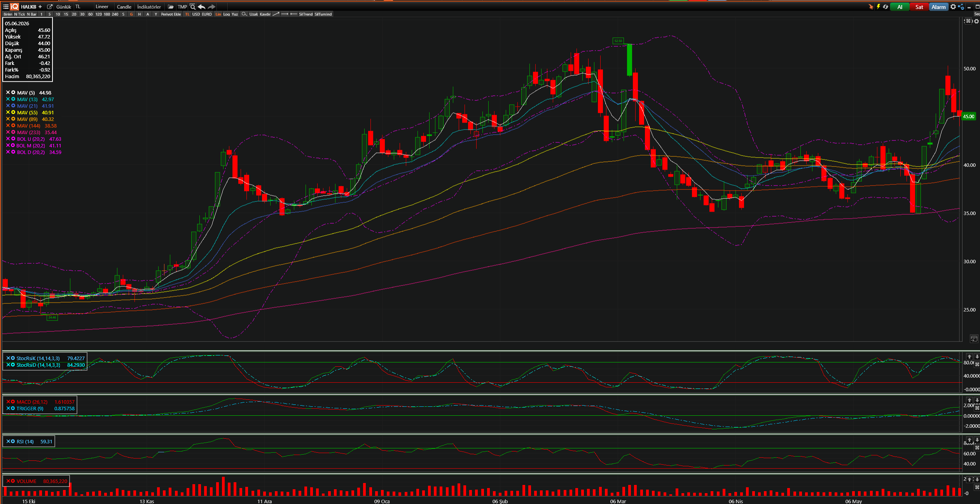Click the SilTumInd button
The width and height of the screenshot is (980, 504).
click(323, 14)
